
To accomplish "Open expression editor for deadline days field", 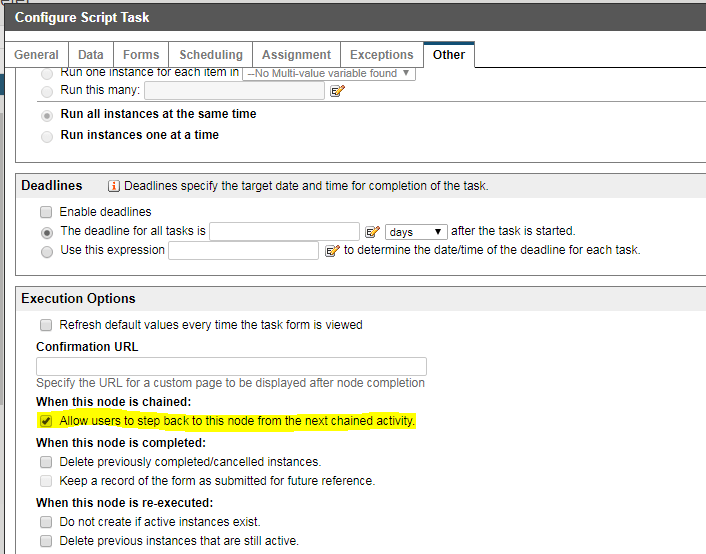I will point(372,232).
